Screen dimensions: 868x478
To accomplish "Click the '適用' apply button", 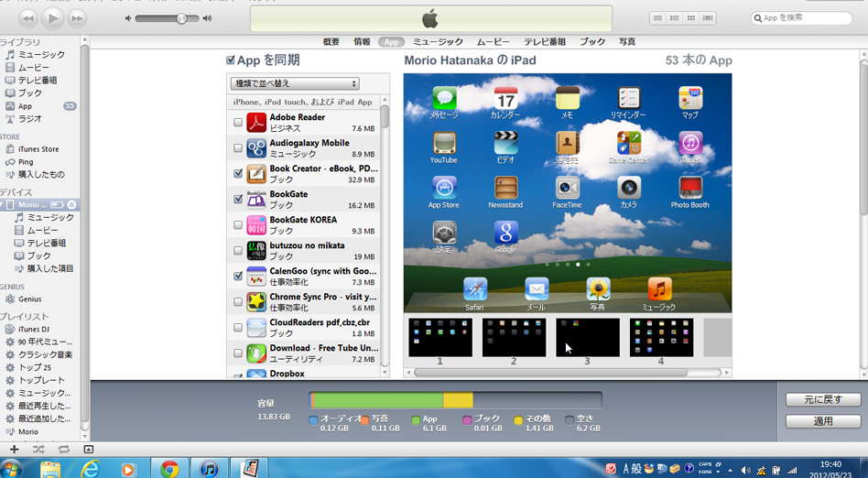I will (x=823, y=421).
